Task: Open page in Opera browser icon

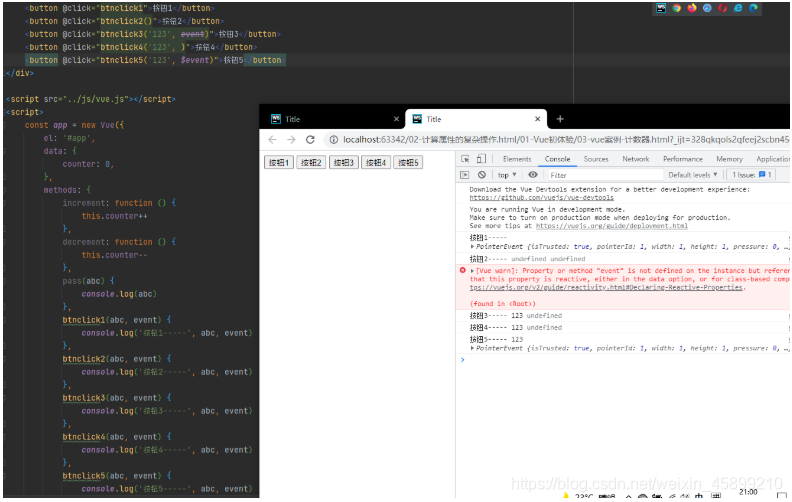Action: click(723, 8)
